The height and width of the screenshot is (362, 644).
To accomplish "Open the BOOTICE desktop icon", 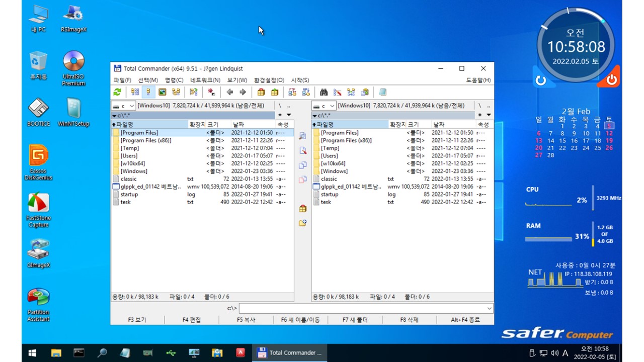I will coord(38,112).
